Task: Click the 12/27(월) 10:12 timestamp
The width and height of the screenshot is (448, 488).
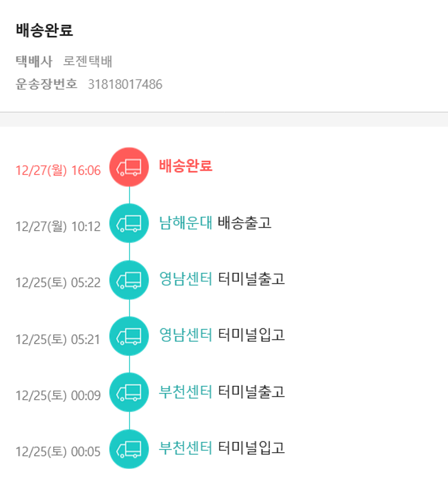Action: coord(58,226)
